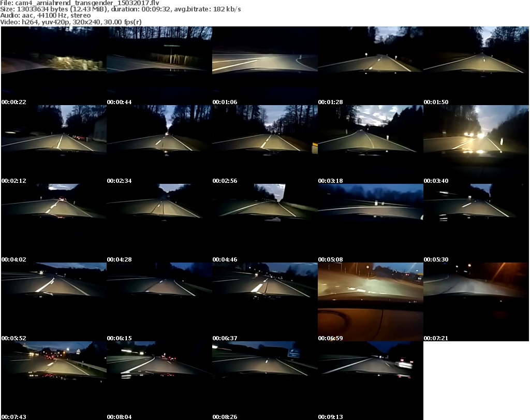Click the frame stamped 00:05:08

(x=371, y=224)
